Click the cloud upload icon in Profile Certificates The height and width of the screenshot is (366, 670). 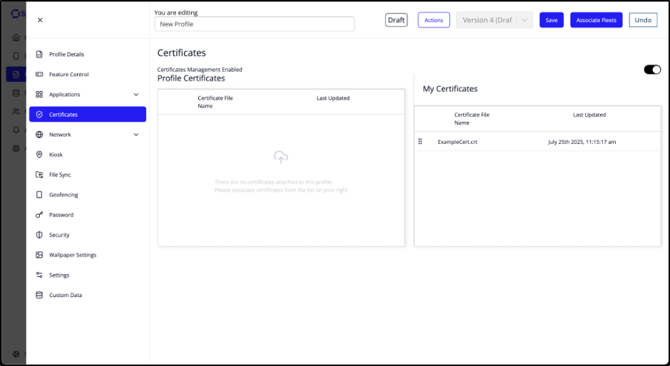[281, 157]
